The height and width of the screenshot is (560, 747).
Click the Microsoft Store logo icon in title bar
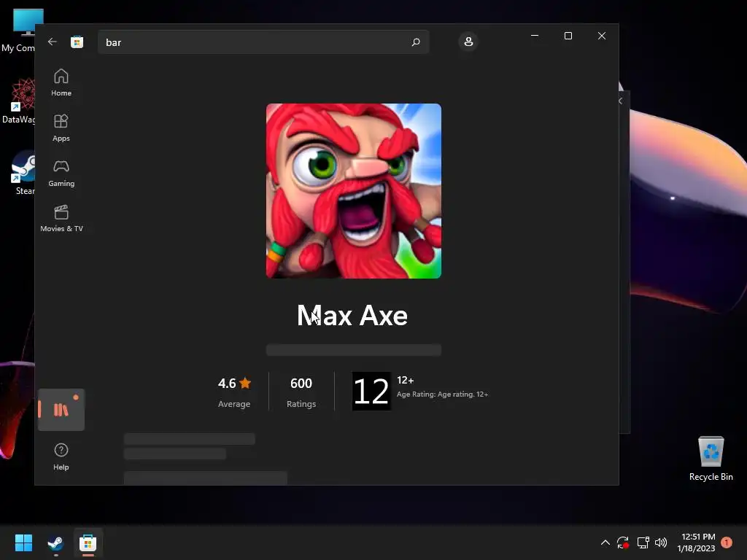(x=77, y=42)
